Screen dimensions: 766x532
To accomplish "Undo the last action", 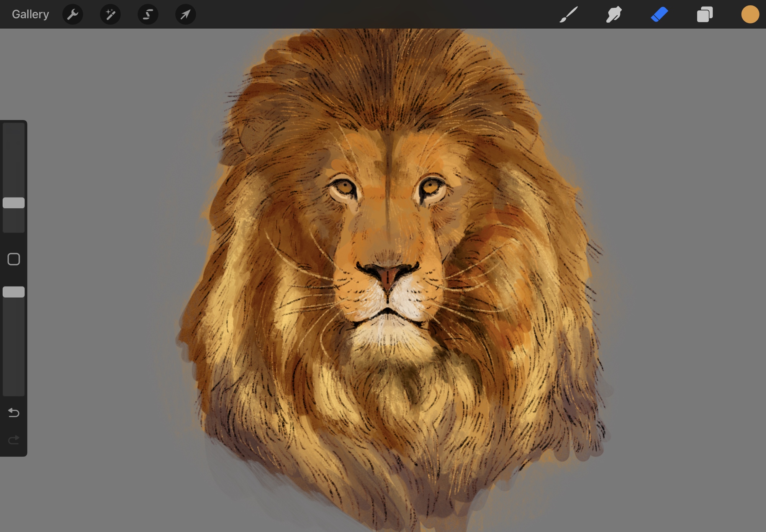I will 14,413.
